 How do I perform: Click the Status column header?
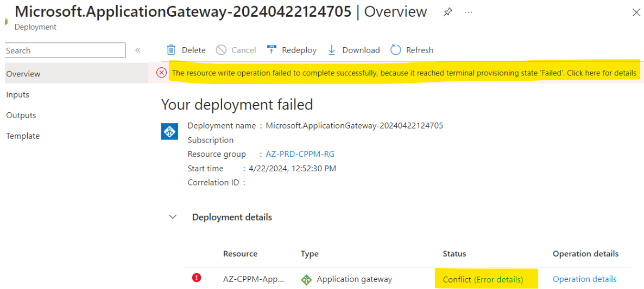tap(454, 254)
